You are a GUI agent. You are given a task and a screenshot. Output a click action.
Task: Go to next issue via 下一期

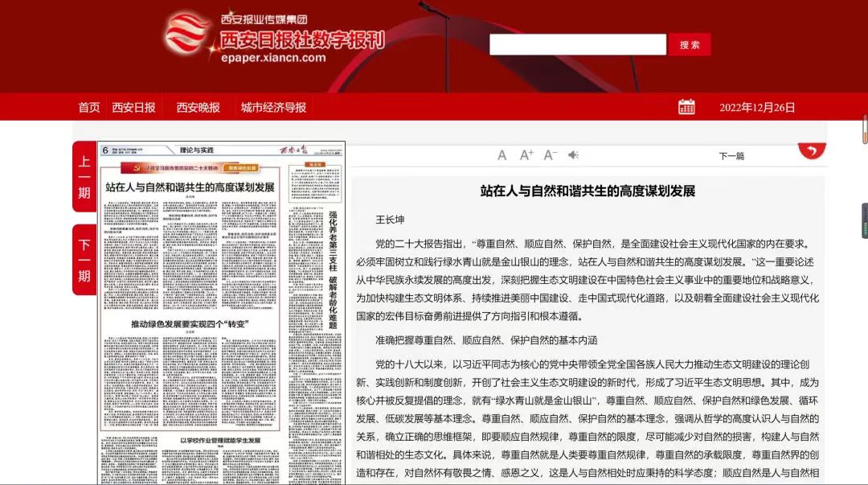[84, 260]
